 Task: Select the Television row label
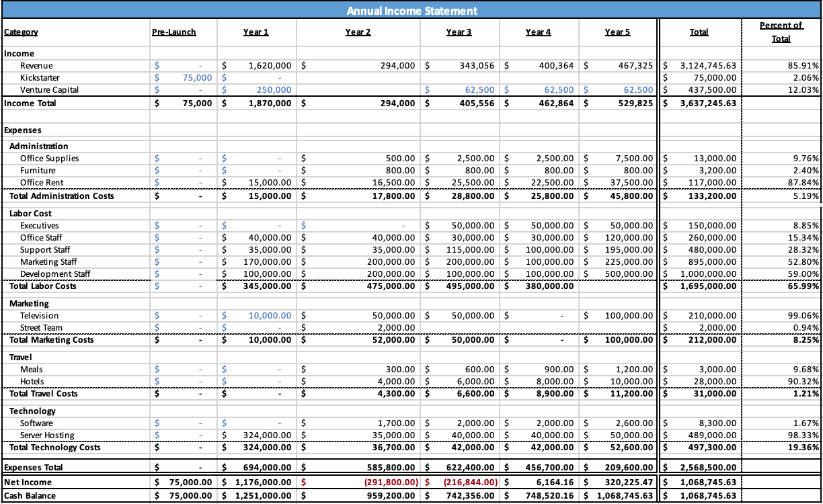(39, 316)
